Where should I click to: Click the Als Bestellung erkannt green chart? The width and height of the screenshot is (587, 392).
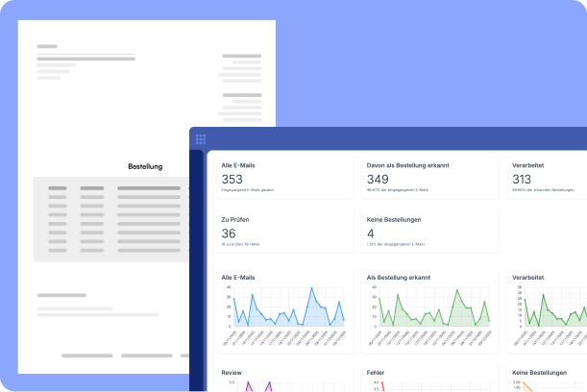[431, 311]
